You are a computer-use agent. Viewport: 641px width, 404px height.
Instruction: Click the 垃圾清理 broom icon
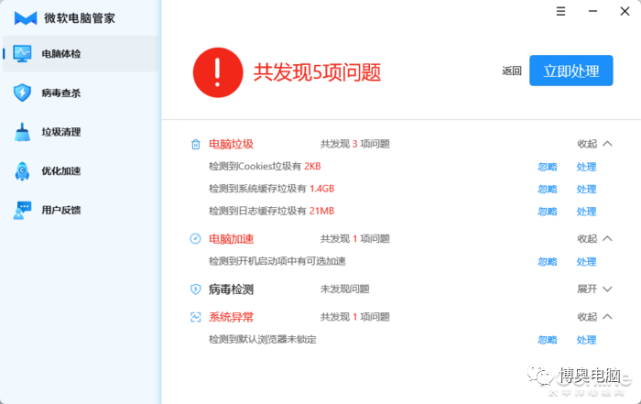pyautogui.click(x=22, y=132)
